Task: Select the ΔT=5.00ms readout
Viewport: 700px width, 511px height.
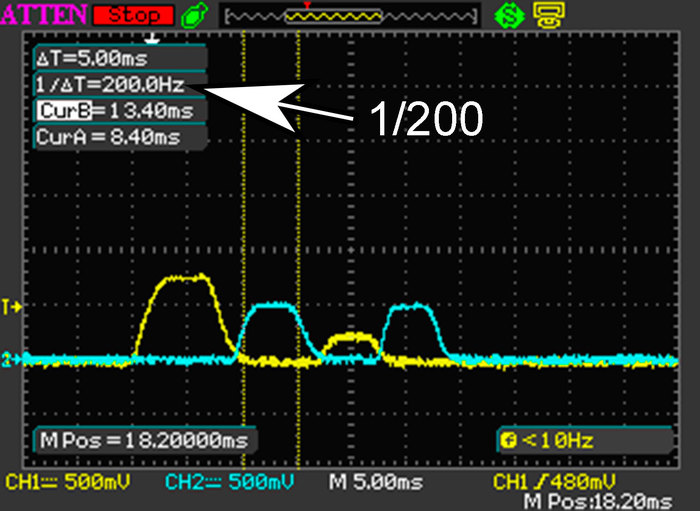Action: pos(120,58)
